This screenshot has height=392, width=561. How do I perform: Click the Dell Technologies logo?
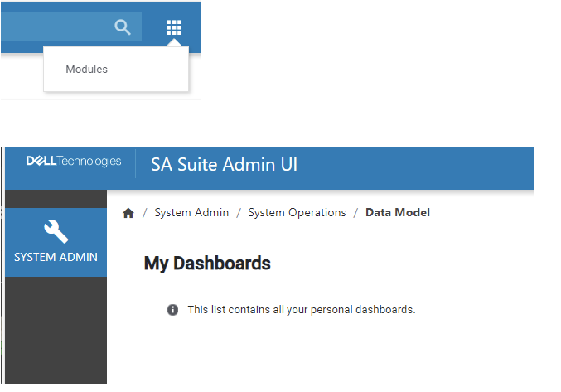[x=74, y=162]
